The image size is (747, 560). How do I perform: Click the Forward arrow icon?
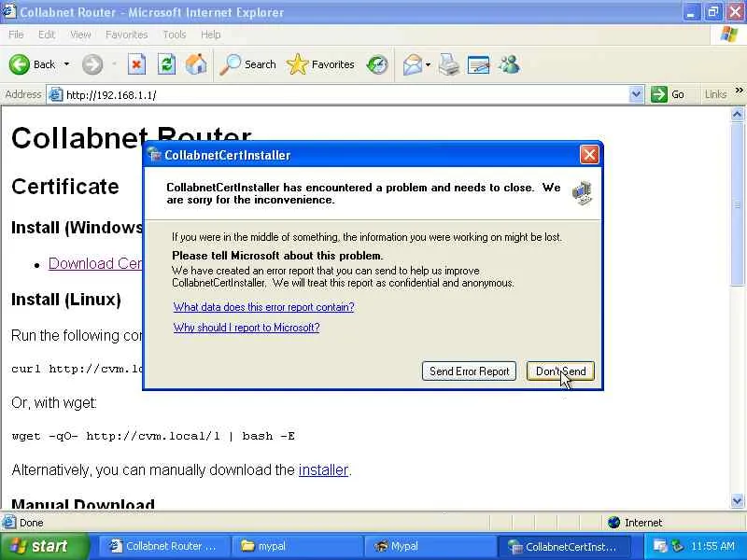coord(92,64)
